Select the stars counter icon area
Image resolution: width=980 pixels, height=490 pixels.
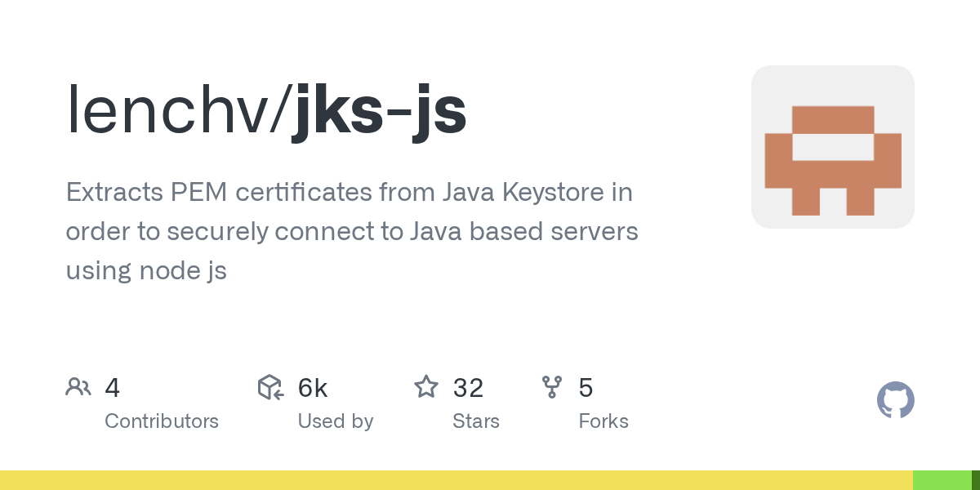[426, 387]
